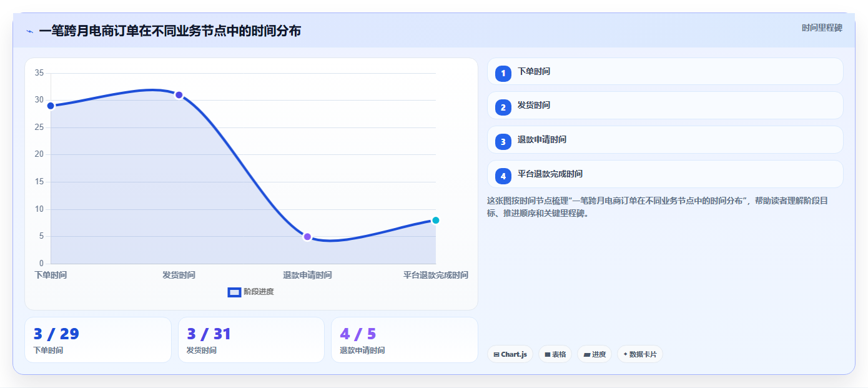
Task: Open the 4 / 5 退款申请时间 card
Action: click(405, 340)
